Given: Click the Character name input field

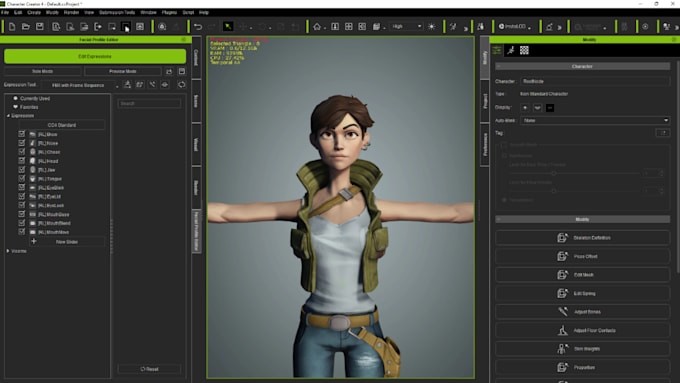Looking at the screenshot, I should coord(595,81).
